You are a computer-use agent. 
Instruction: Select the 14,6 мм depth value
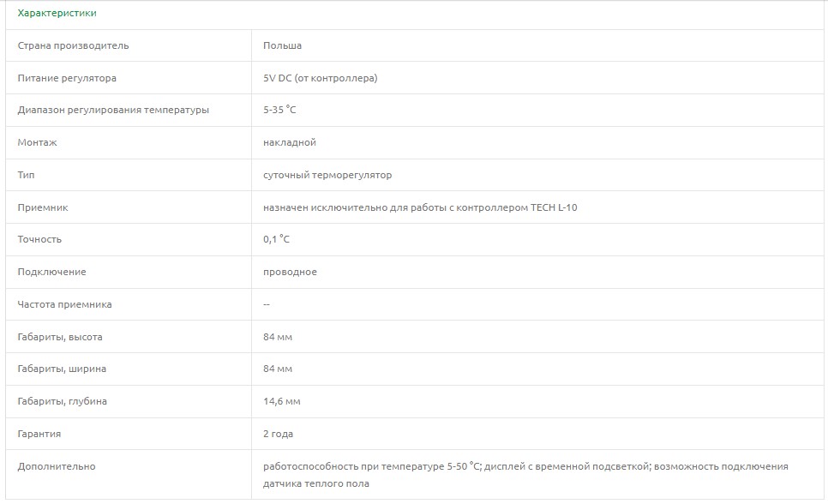click(281, 401)
